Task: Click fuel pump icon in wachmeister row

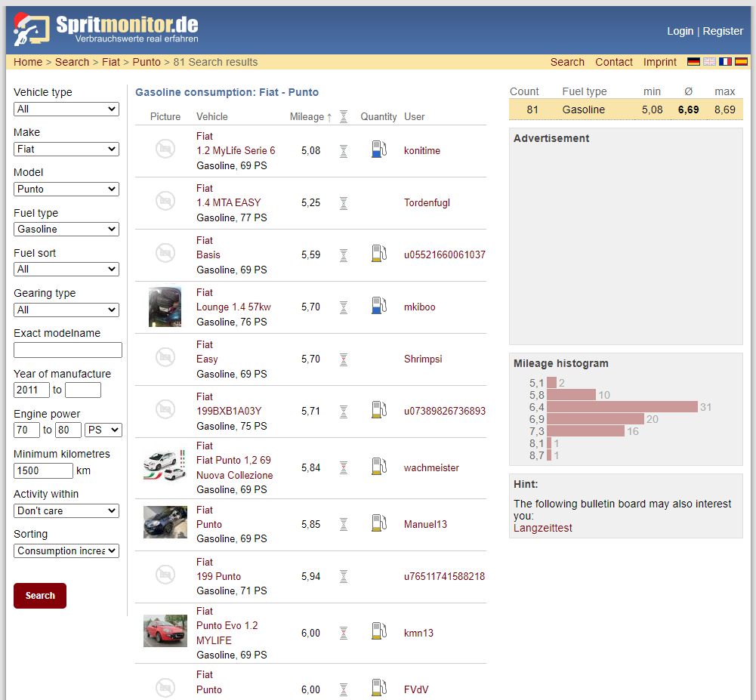Action: [x=379, y=467]
